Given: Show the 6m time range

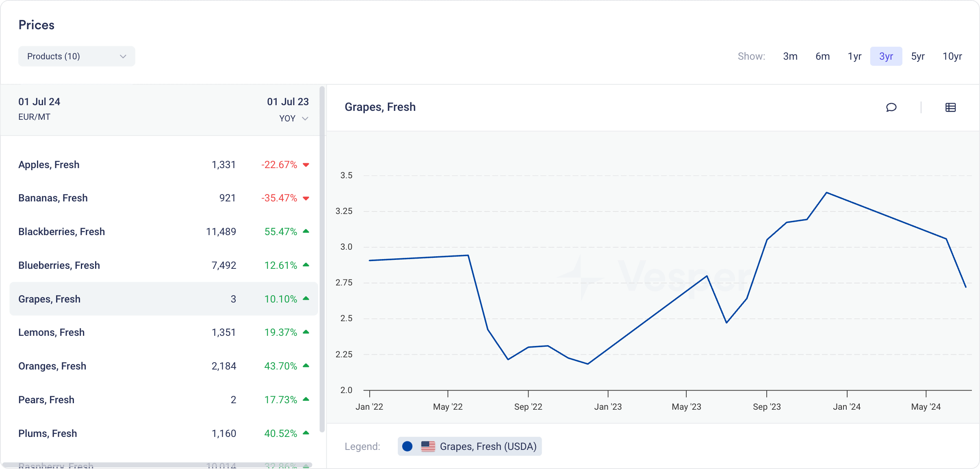Looking at the screenshot, I should [x=823, y=56].
